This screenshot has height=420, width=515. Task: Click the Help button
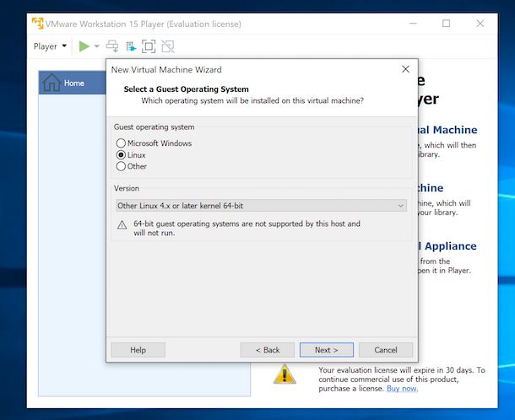(x=138, y=350)
